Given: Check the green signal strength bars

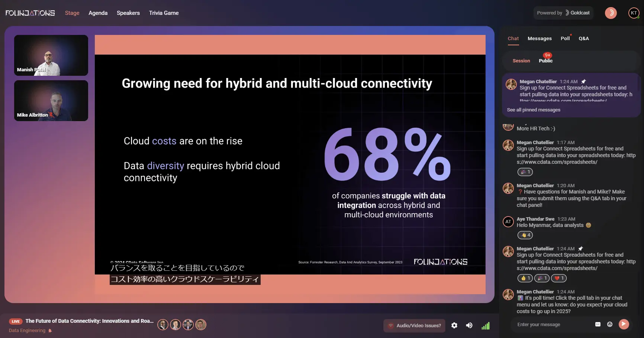Looking at the screenshot, I should [x=486, y=326].
